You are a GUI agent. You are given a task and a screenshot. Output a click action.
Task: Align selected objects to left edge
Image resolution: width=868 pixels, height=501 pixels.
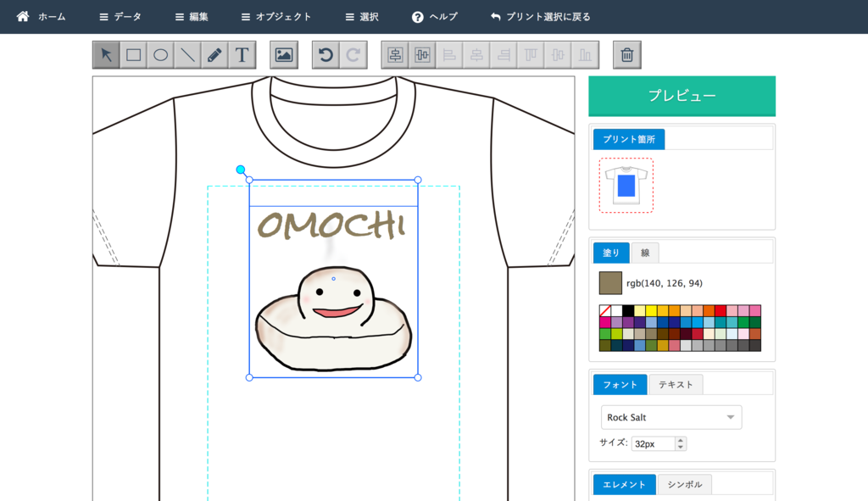(x=449, y=55)
